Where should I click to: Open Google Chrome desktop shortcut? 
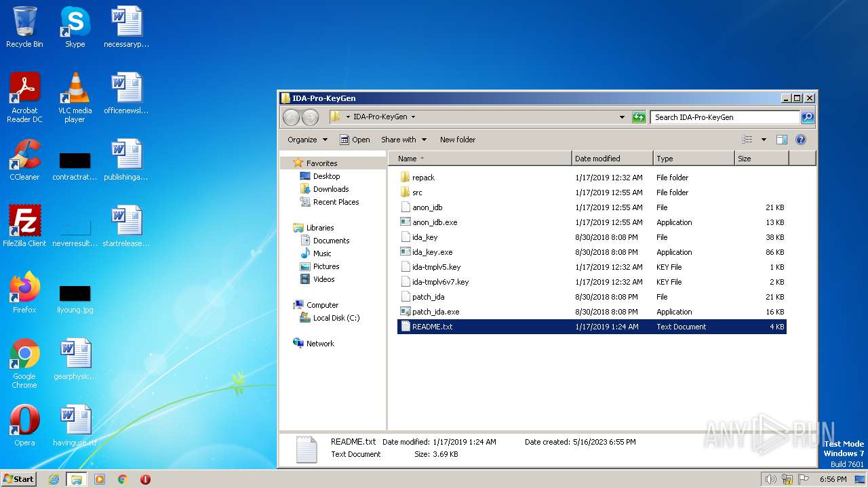(x=24, y=363)
